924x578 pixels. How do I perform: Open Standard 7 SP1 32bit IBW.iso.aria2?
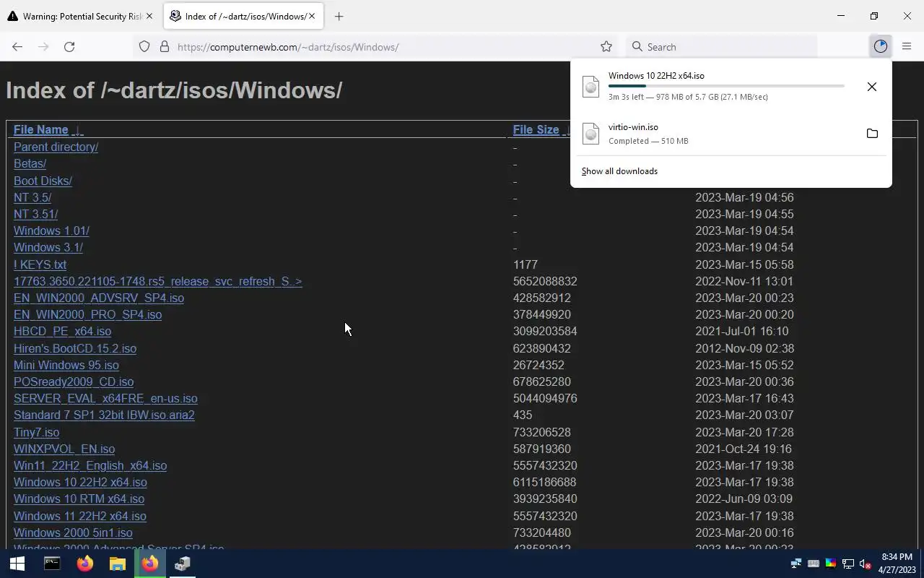pos(104,415)
